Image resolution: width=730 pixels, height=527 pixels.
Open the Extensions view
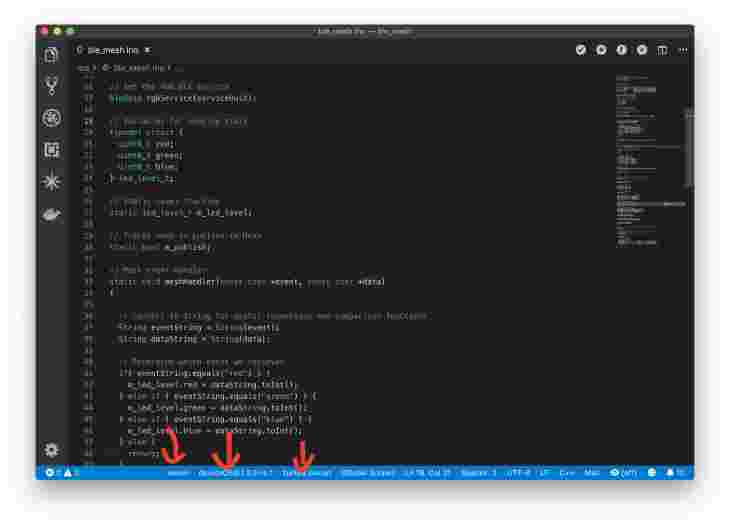coord(51,149)
